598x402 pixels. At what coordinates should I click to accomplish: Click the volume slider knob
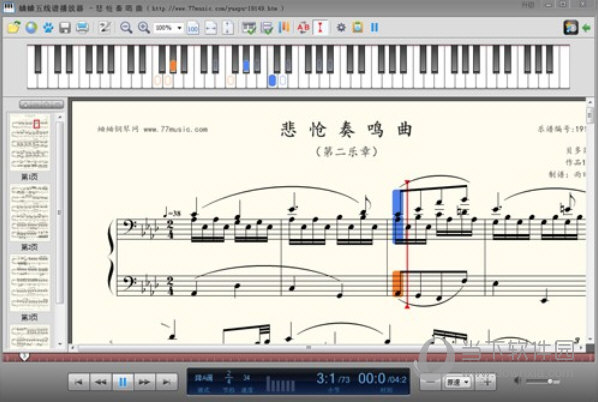[x=550, y=381]
